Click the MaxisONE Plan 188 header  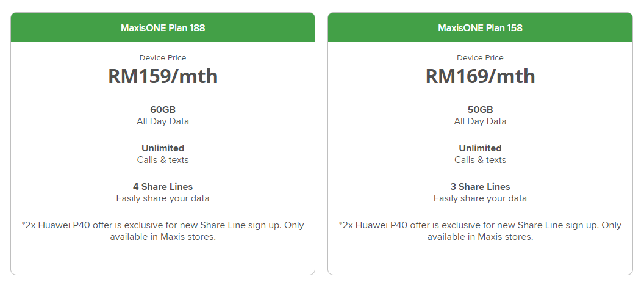(x=163, y=27)
